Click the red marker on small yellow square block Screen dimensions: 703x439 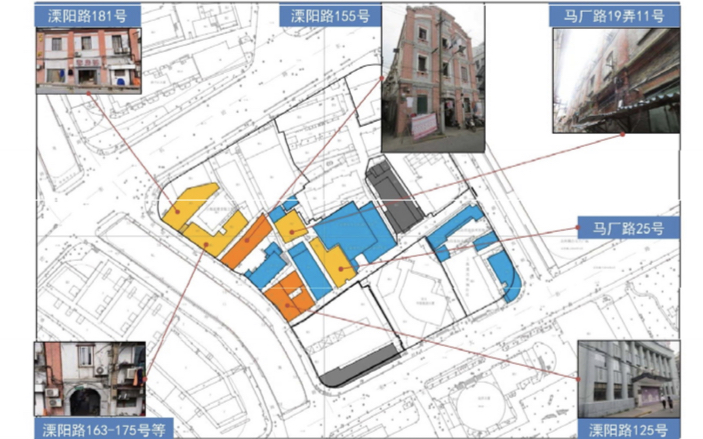click(x=291, y=230)
